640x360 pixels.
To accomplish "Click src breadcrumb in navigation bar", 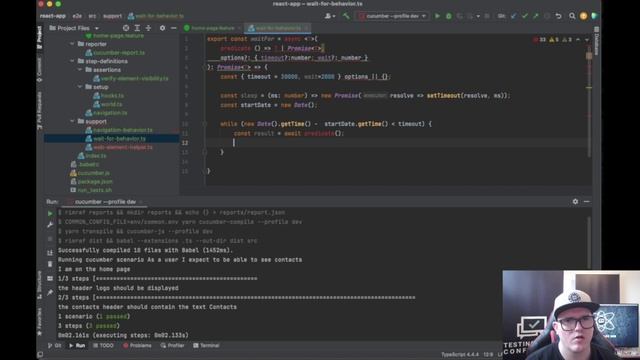I will [x=92, y=16].
